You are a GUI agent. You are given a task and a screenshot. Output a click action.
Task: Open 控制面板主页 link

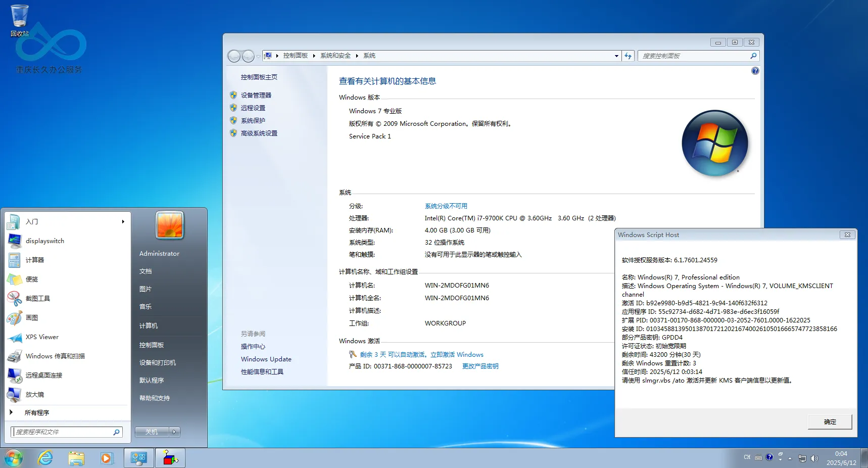[x=259, y=77]
